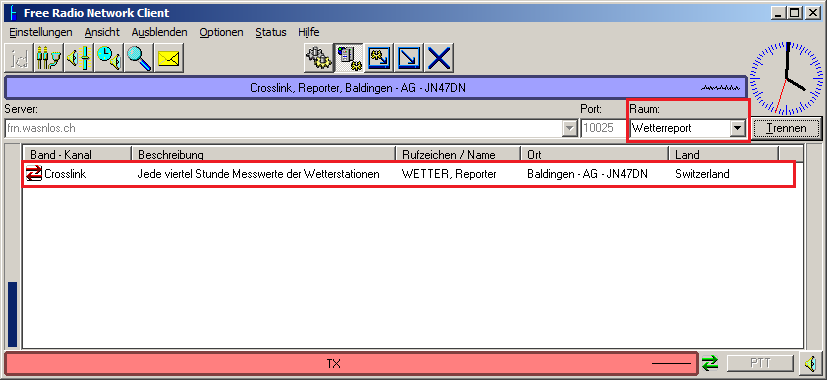Click the blue diagonal arrow minimize-to-tray icon
Screen dimensions: 827x380
[409, 58]
